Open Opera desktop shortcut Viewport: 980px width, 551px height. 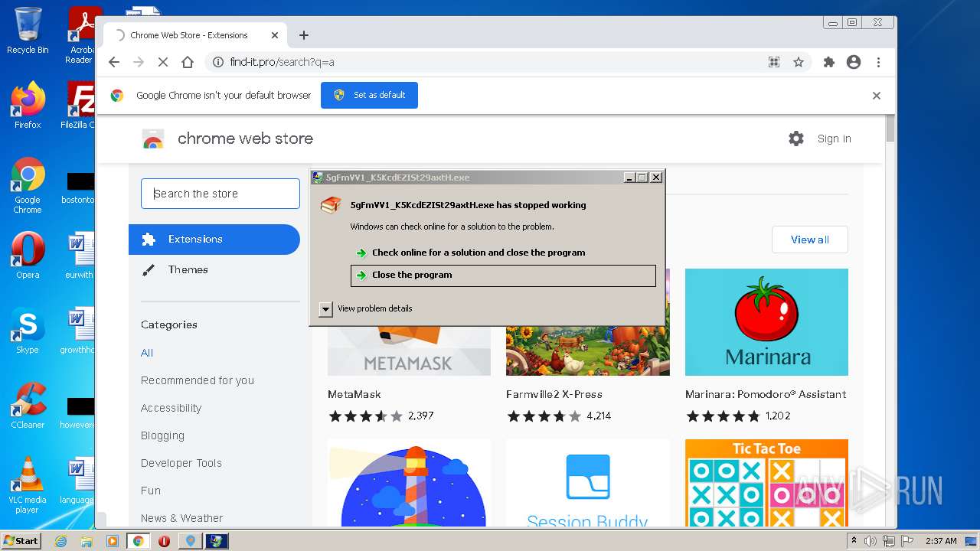coord(28,256)
